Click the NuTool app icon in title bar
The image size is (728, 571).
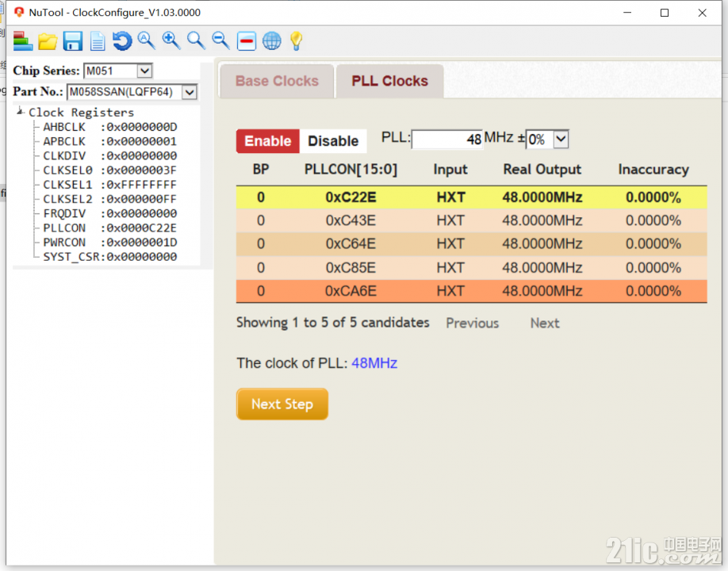click(19, 12)
